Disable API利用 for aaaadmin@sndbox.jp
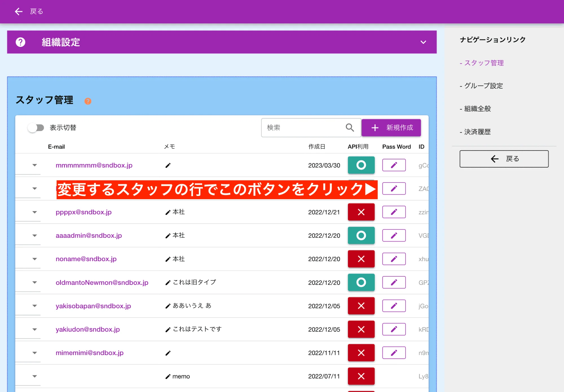This screenshot has height=392, width=564. [x=361, y=235]
